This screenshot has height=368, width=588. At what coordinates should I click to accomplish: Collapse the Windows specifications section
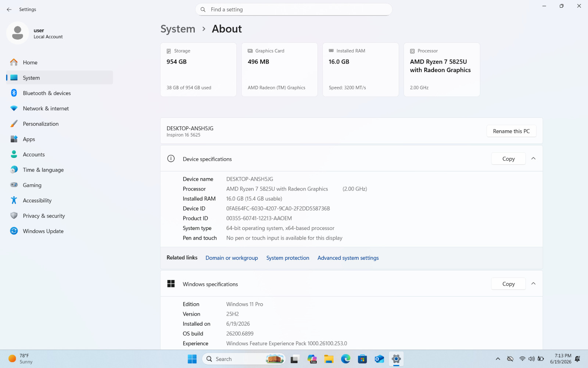click(533, 284)
